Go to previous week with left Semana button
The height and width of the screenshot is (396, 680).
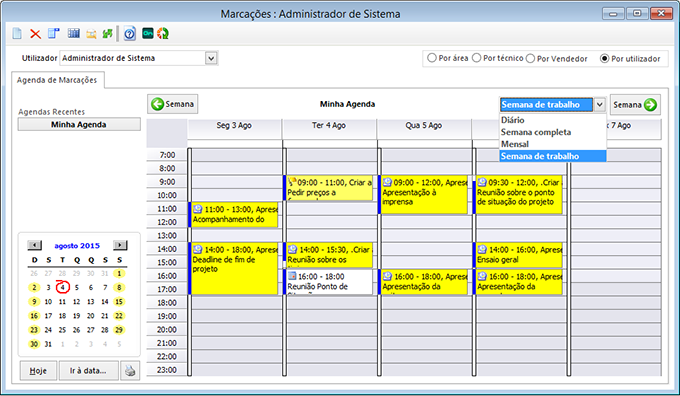(173, 104)
